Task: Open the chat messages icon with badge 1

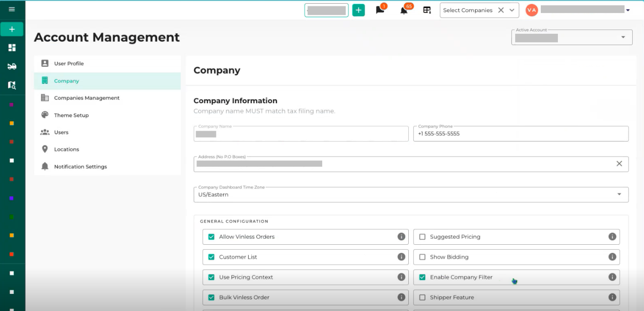Action: [380, 10]
